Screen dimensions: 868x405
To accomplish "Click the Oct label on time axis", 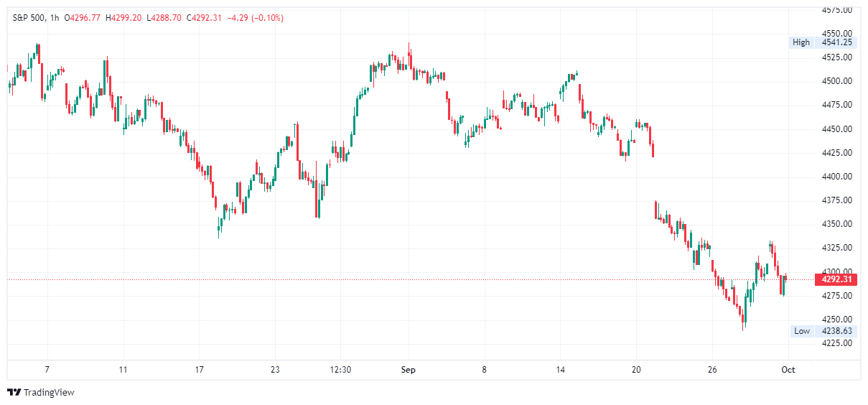I will 788,370.
